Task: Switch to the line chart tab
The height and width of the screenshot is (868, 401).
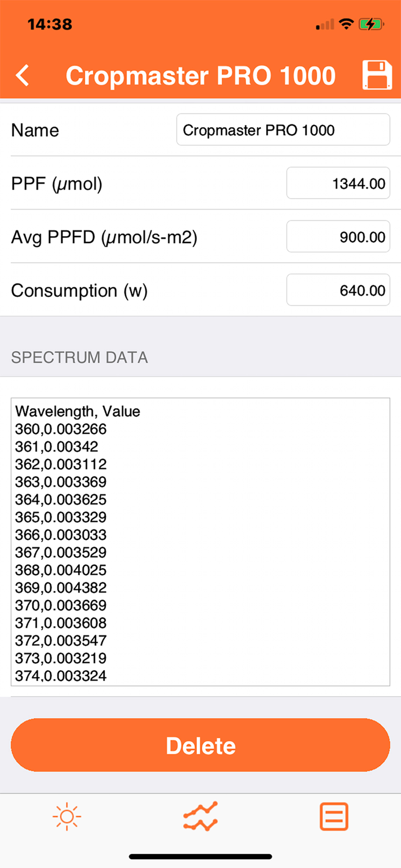Action: pyautogui.click(x=200, y=816)
